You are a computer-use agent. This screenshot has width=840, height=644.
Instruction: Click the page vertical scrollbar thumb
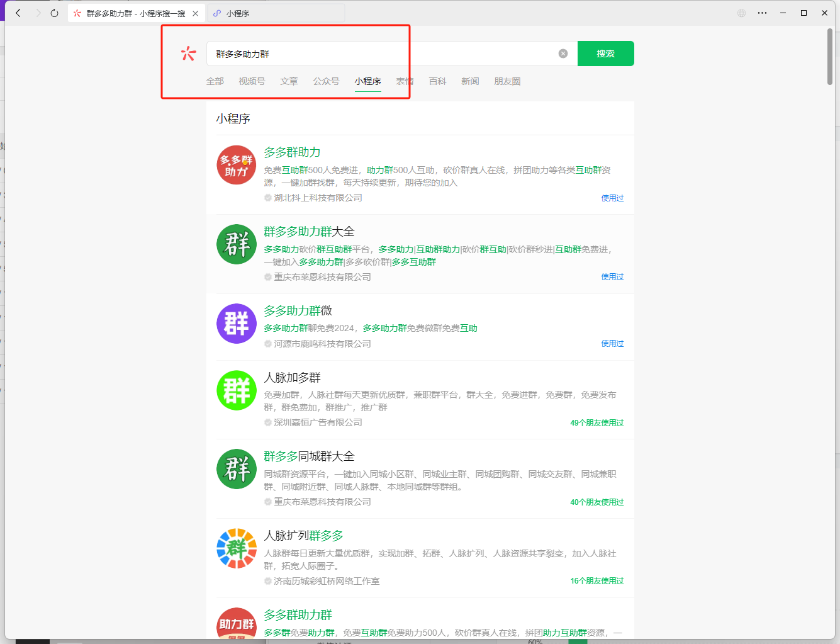(x=830, y=57)
